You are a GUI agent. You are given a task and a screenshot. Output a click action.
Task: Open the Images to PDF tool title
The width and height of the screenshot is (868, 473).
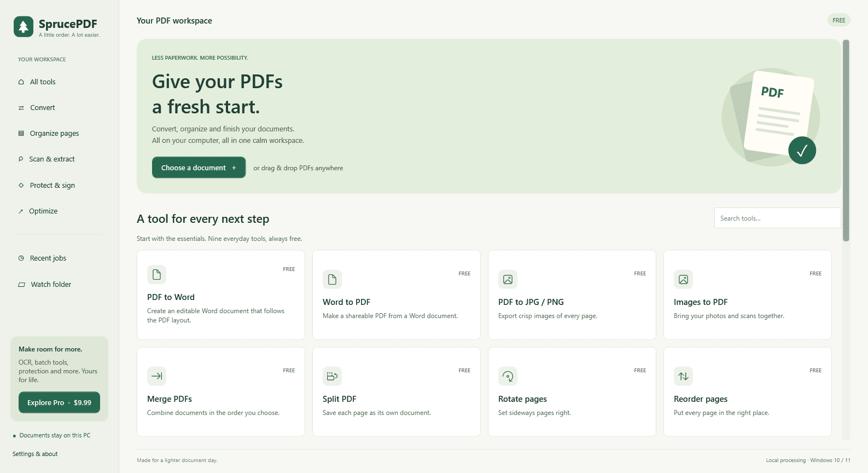pos(701,302)
